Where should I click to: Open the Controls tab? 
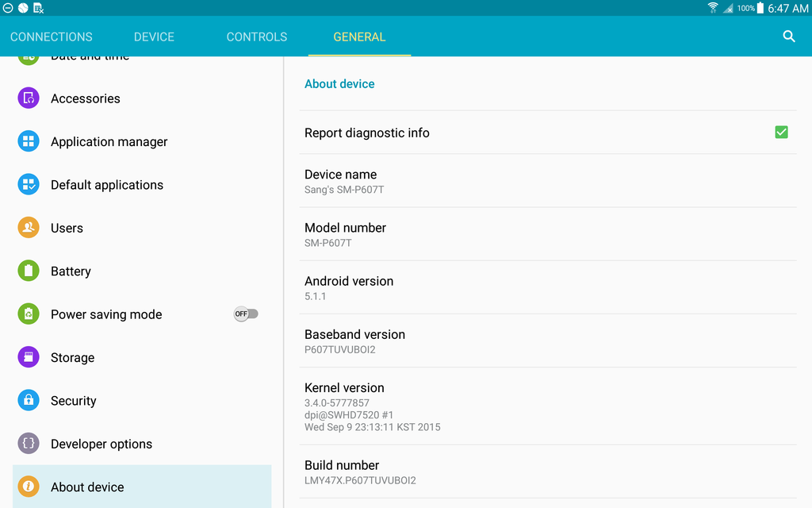tap(257, 37)
